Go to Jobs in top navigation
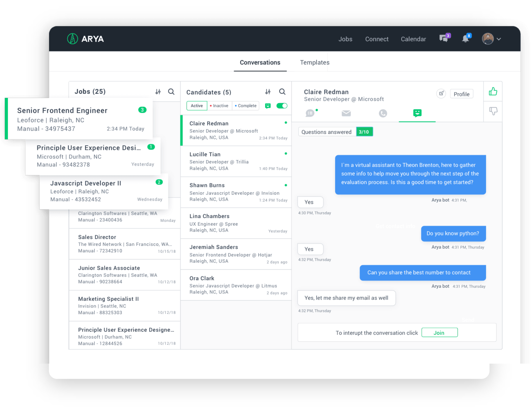This screenshot has width=532, height=413. pyautogui.click(x=345, y=39)
